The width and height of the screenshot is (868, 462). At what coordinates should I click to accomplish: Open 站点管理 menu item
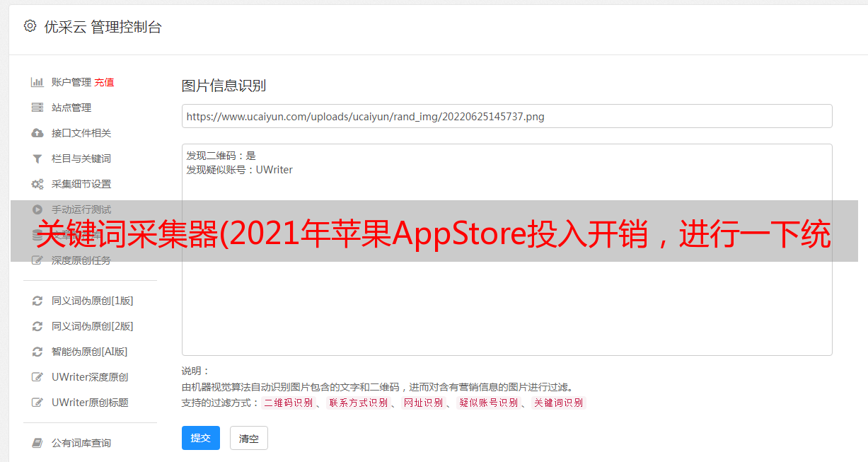pyautogui.click(x=71, y=108)
